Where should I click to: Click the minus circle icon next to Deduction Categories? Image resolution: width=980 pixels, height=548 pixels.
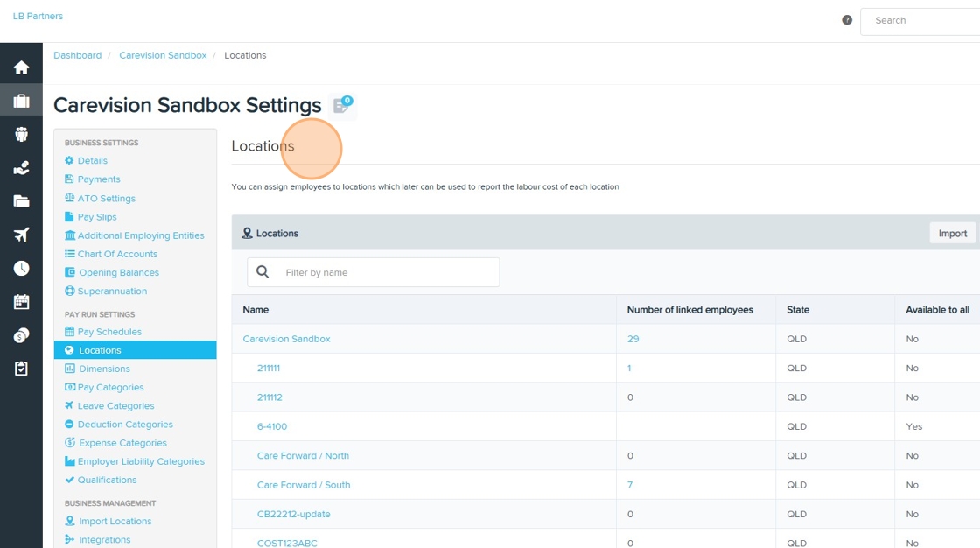point(69,425)
